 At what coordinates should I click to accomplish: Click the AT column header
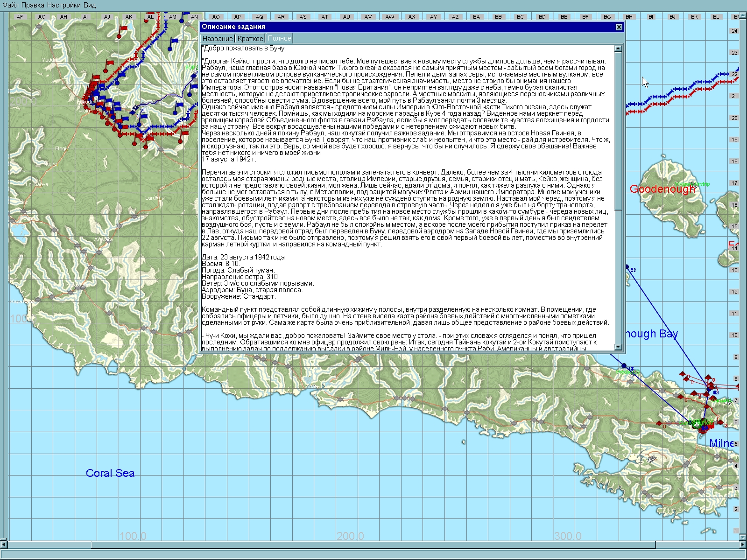click(x=324, y=17)
